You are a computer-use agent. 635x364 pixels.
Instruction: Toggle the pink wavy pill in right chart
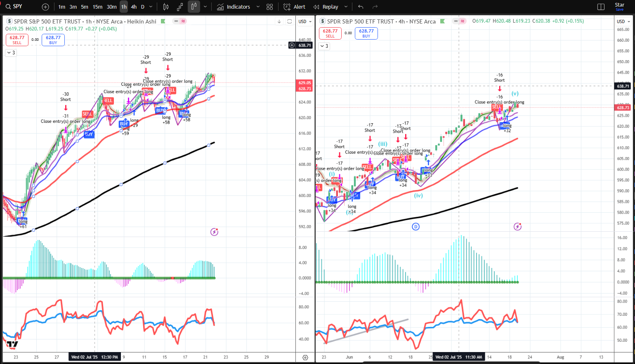(463, 21)
